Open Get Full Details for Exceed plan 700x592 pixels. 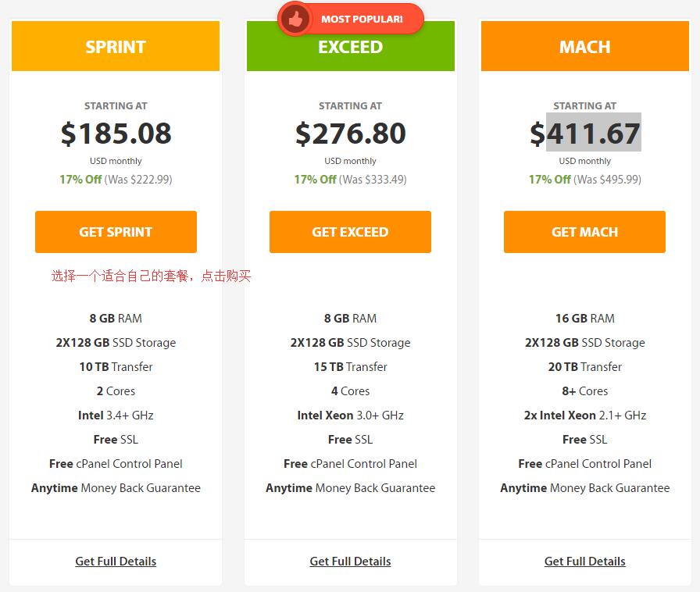pyautogui.click(x=350, y=562)
